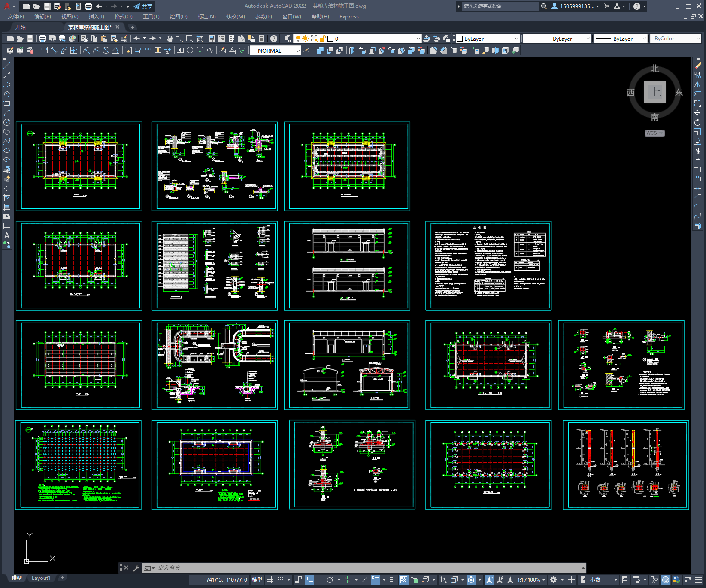The image size is (706, 588).
Task: Click the clean screen icon in status bar
Action: coord(688,580)
